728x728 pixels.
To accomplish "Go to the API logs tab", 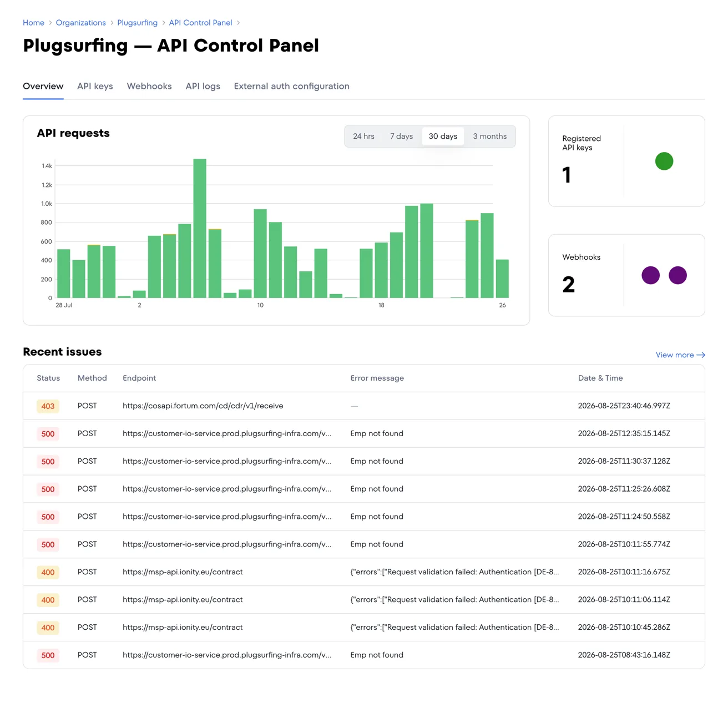I will click(203, 86).
